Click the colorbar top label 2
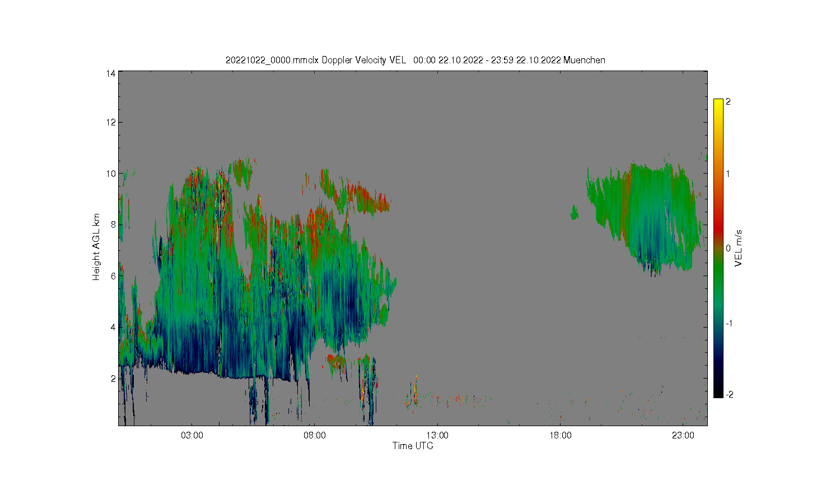Viewport: 840px width, 504px height. [729, 102]
